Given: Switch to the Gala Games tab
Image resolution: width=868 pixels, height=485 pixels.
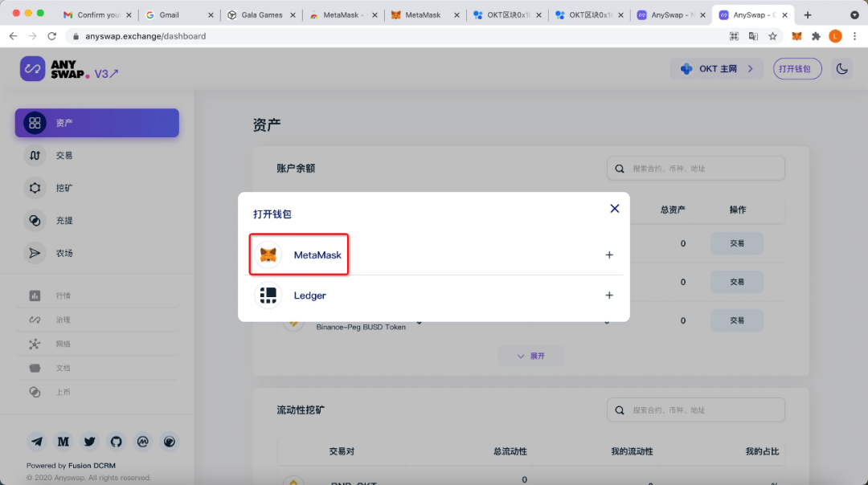Looking at the screenshot, I should (x=260, y=15).
